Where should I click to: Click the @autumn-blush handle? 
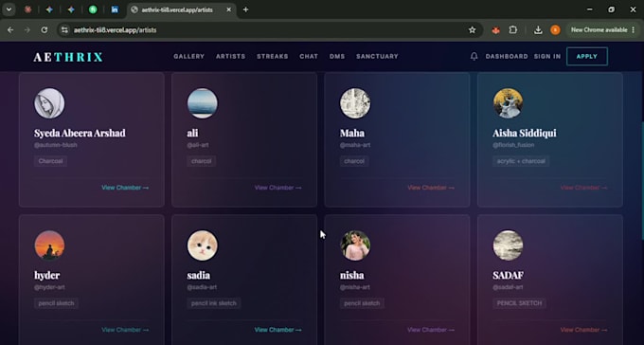[x=56, y=145]
